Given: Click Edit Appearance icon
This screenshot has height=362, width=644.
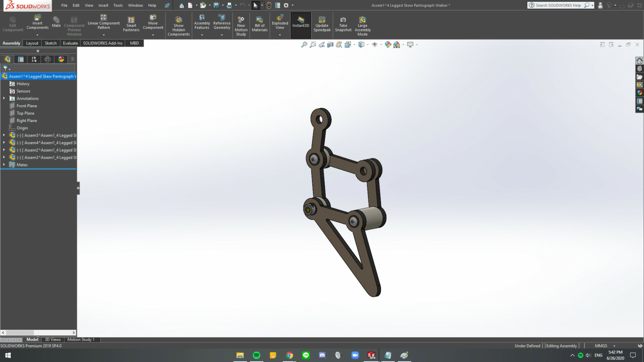Looking at the screenshot, I should [388, 44].
